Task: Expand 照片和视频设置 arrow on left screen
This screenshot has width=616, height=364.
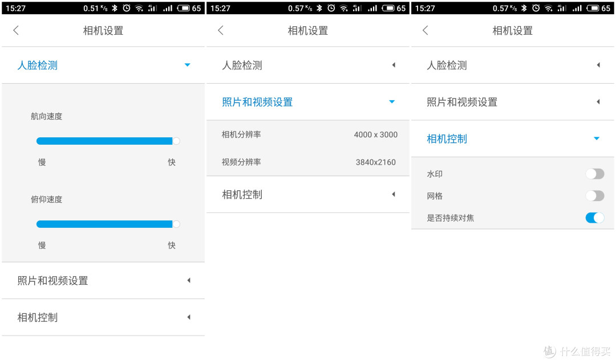Action: click(x=189, y=280)
